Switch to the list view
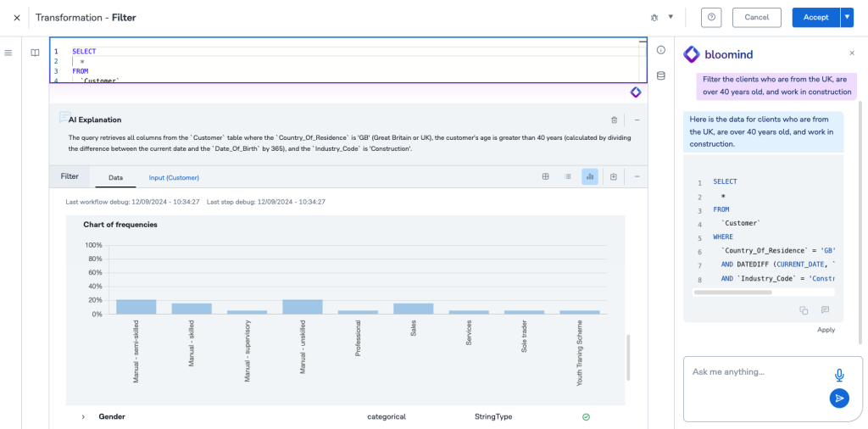Image resolution: width=868 pixels, height=429 pixels. (567, 176)
